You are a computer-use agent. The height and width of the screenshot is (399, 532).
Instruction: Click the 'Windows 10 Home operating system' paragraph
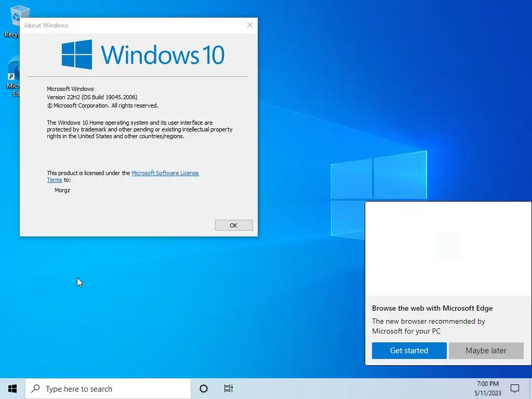click(x=140, y=129)
